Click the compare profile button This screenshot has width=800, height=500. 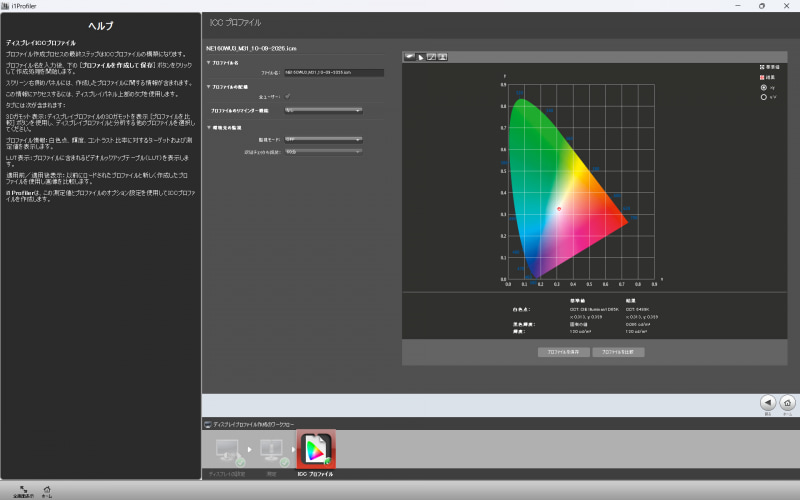[x=618, y=352]
